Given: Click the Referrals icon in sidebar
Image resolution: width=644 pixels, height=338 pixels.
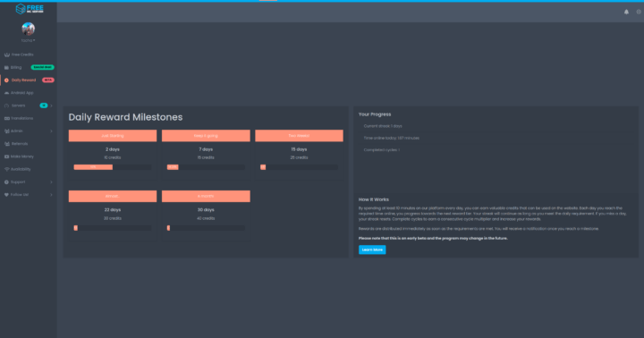Looking at the screenshot, I should point(6,144).
